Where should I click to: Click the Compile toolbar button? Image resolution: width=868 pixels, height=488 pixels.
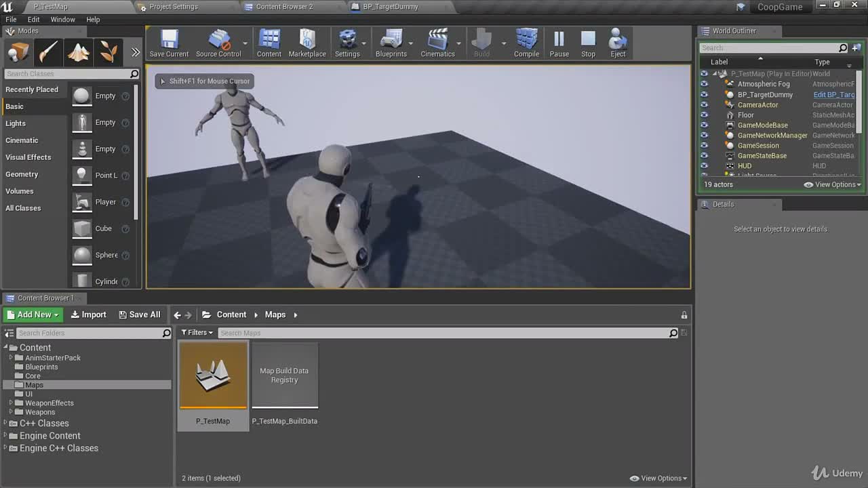(526, 43)
